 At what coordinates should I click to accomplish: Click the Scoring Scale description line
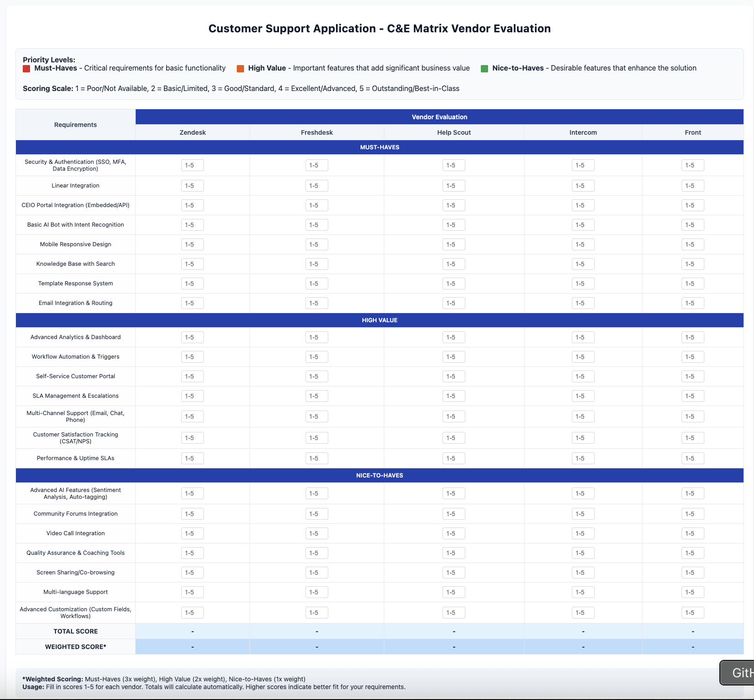coord(241,89)
